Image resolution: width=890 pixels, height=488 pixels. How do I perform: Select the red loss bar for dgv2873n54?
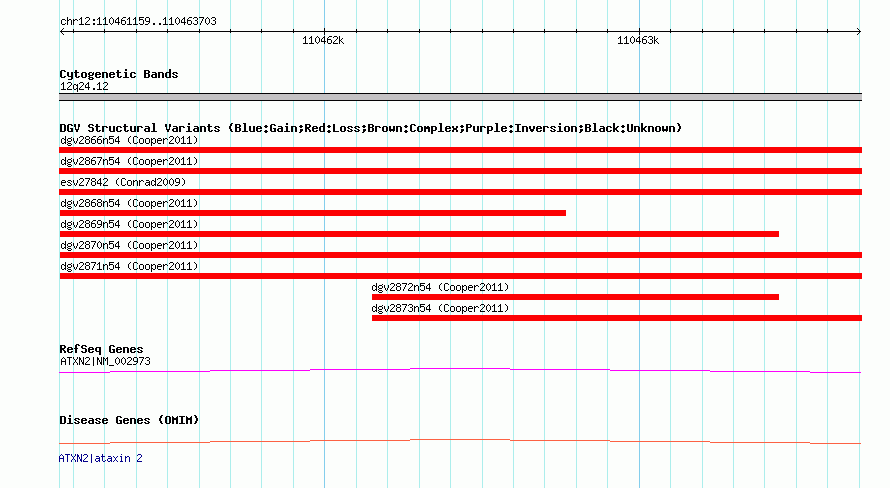[x=617, y=318]
